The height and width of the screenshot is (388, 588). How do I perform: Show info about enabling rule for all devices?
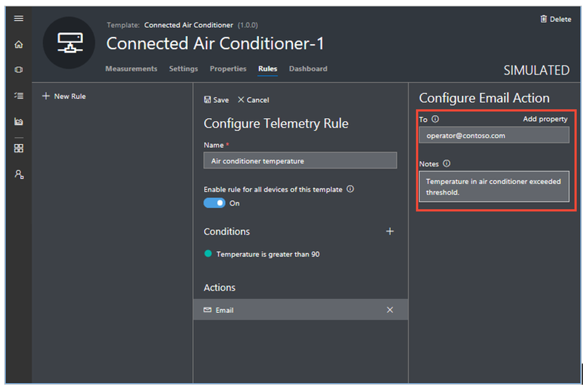tap(350, 189)
